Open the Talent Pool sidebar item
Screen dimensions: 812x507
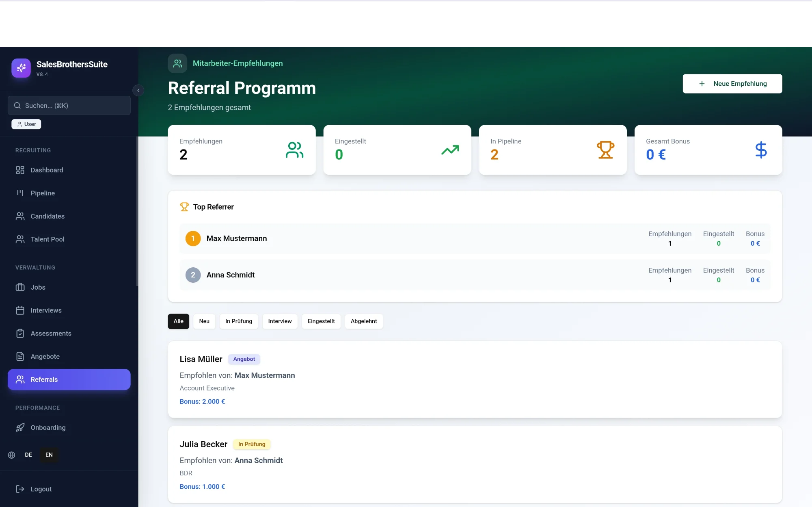tap(48, 239)
